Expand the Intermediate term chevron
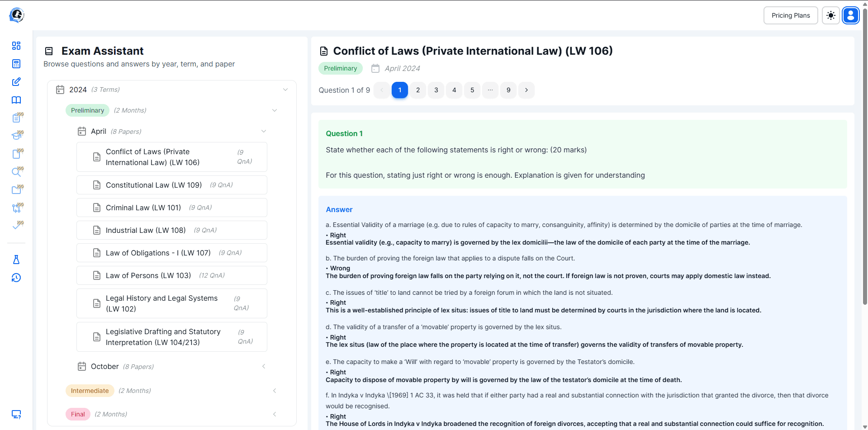This screenshot has width=868, height=430. click(275, 391)
